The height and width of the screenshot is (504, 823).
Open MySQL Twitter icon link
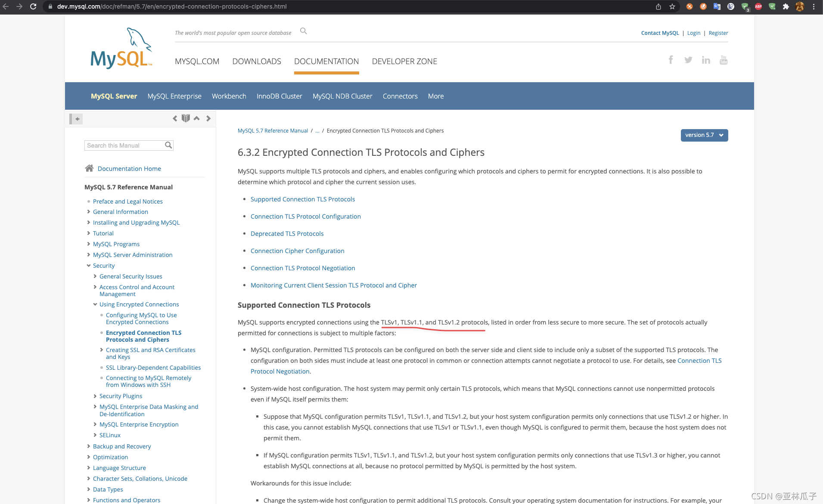click(x=688, y=60)
